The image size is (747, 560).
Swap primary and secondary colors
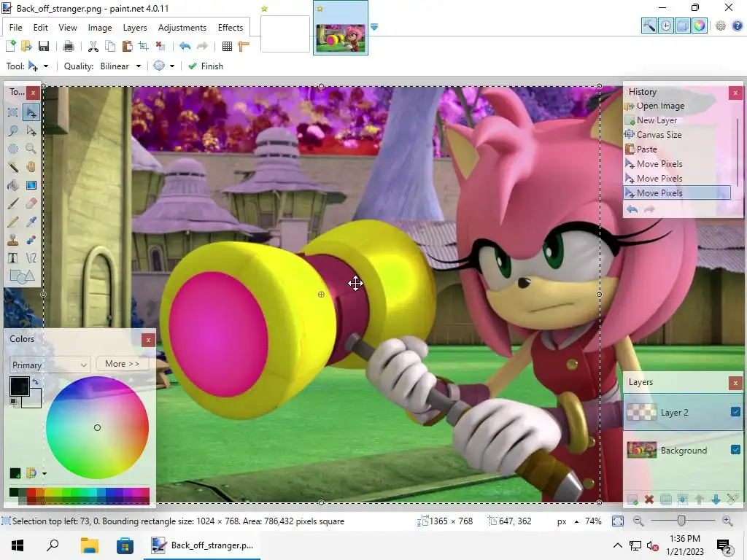coord(35,382)
